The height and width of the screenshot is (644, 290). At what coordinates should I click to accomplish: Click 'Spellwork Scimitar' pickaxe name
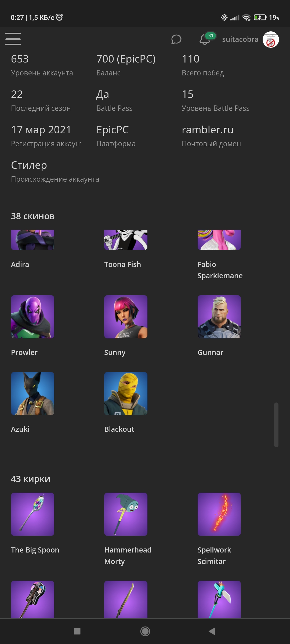(x=214, y=556)
